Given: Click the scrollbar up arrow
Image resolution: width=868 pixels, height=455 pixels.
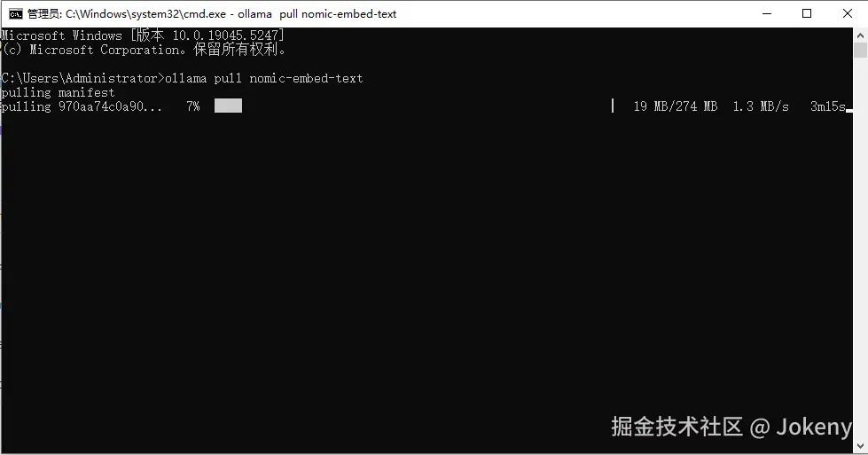Looking at the screenshot, I should coord(860,35).
